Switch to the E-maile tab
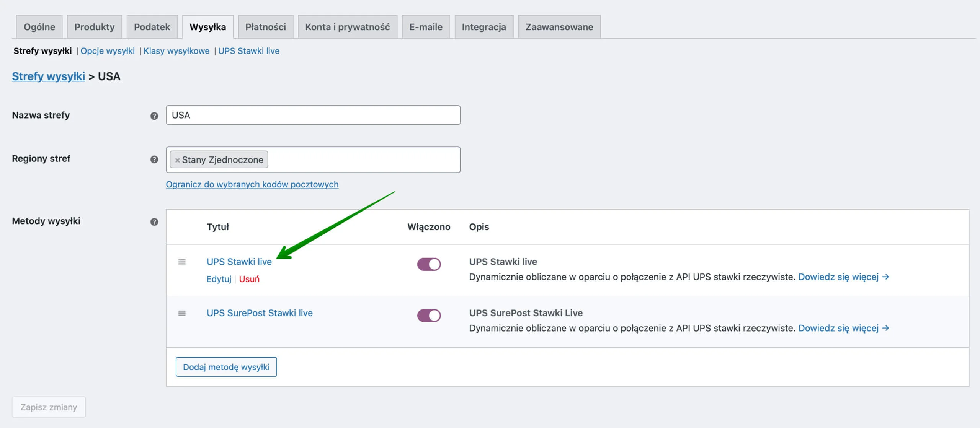 click(426, 27)
